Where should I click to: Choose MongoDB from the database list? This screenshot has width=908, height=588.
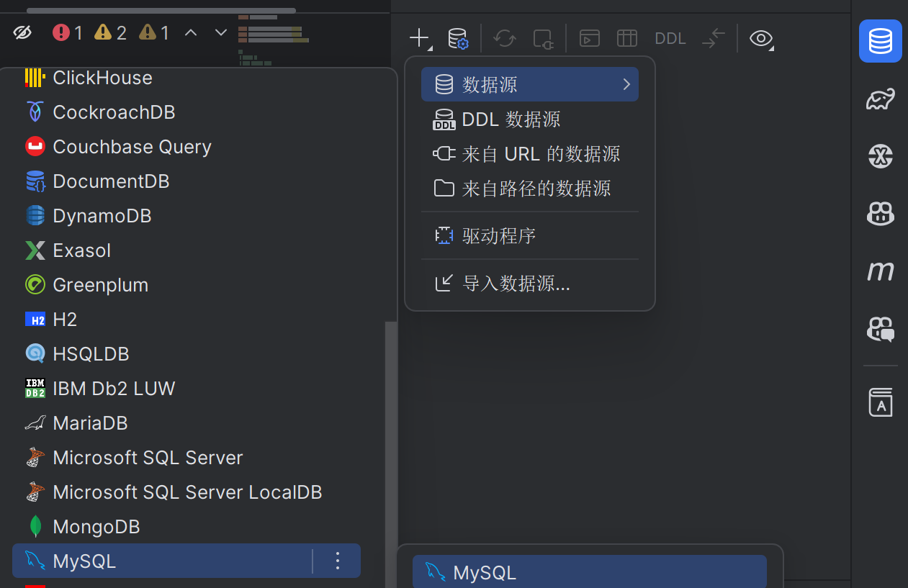tap(186, 527)
